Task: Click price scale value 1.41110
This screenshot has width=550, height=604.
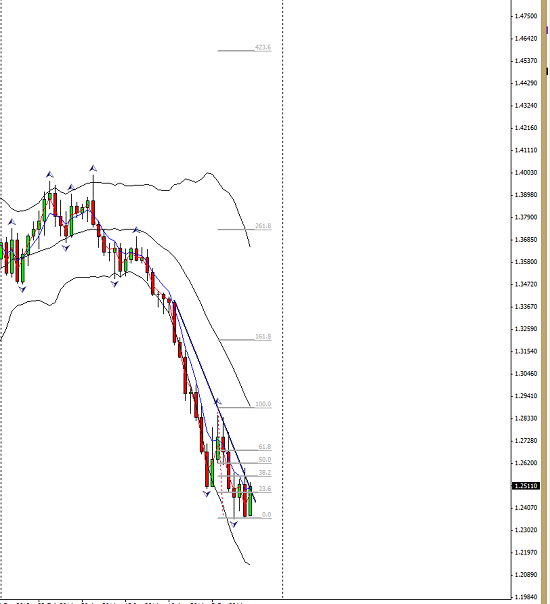Action: tap(526, 150)
